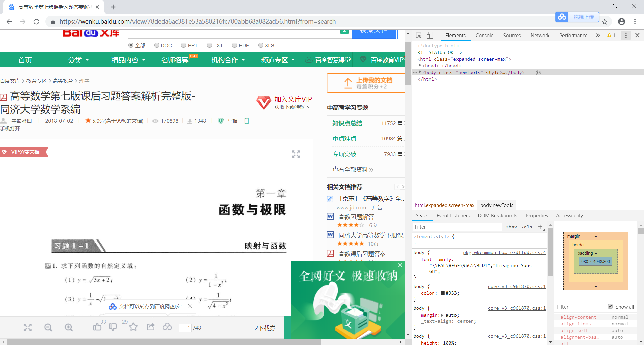Click the thumbs-up like icon
Image resolution: width=644 pixels, height=345 pixels.
click(x=97, y=327)
